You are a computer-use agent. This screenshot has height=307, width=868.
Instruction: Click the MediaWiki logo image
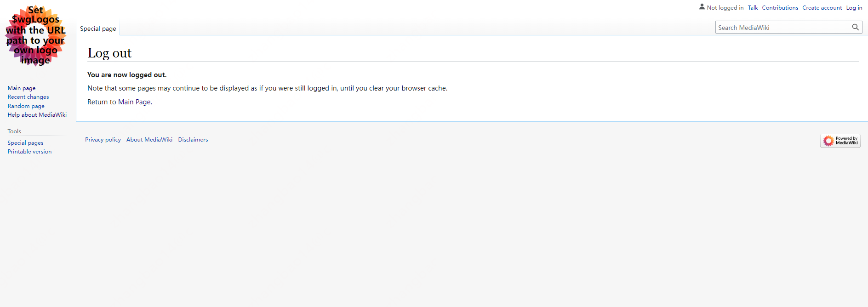coord(35,36)
